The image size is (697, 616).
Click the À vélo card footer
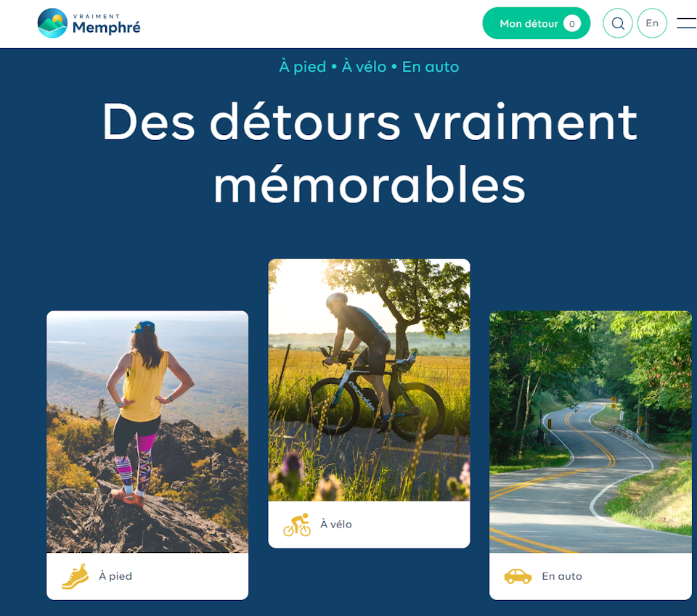[x=369, y=525]
